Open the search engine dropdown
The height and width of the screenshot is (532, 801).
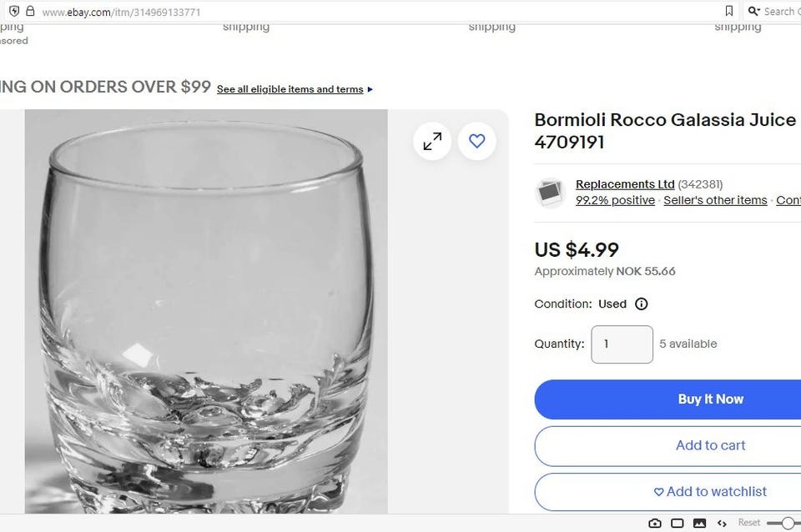pyautogui.click(x=754, y=12)
